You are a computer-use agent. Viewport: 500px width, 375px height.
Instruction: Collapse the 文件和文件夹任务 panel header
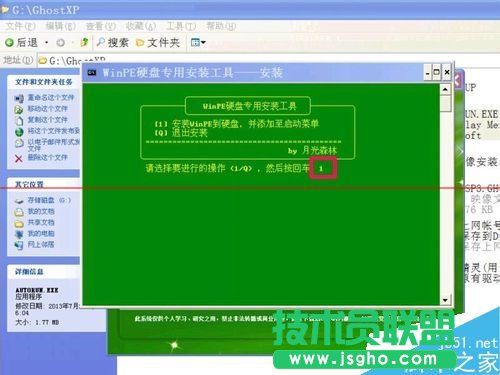[x=44, y=82]
